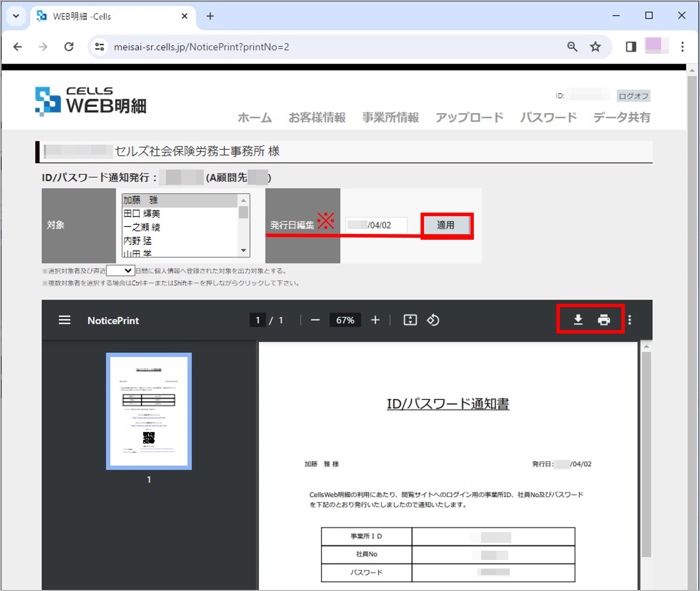Reload the page
700x591 pixels.
[x=69, y=47]
